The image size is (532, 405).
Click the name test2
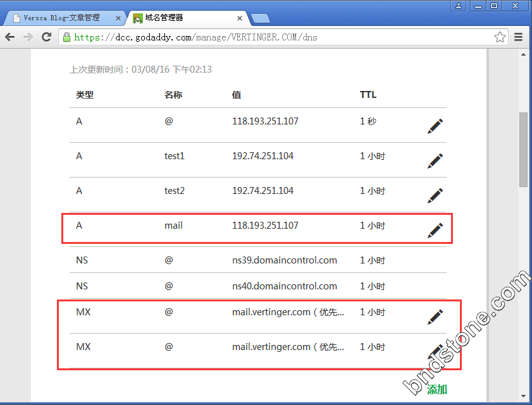[175, 191]
